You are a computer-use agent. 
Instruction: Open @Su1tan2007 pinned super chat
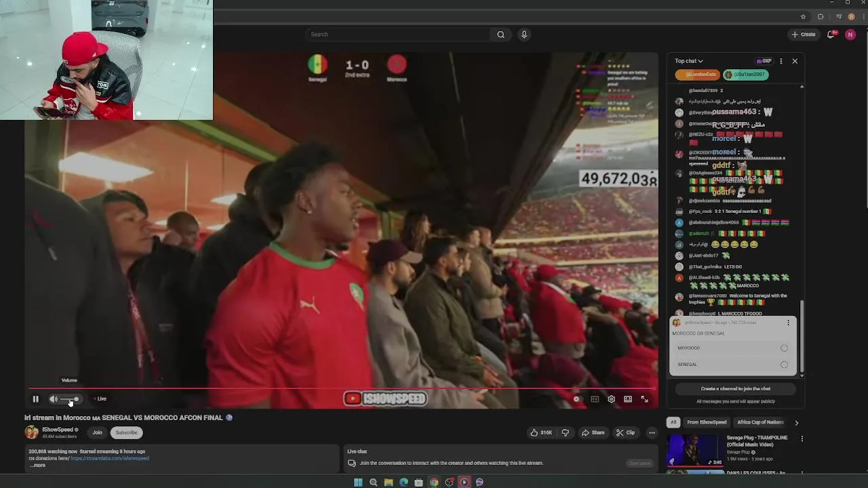pyautogui.click(x=745, y=75)
